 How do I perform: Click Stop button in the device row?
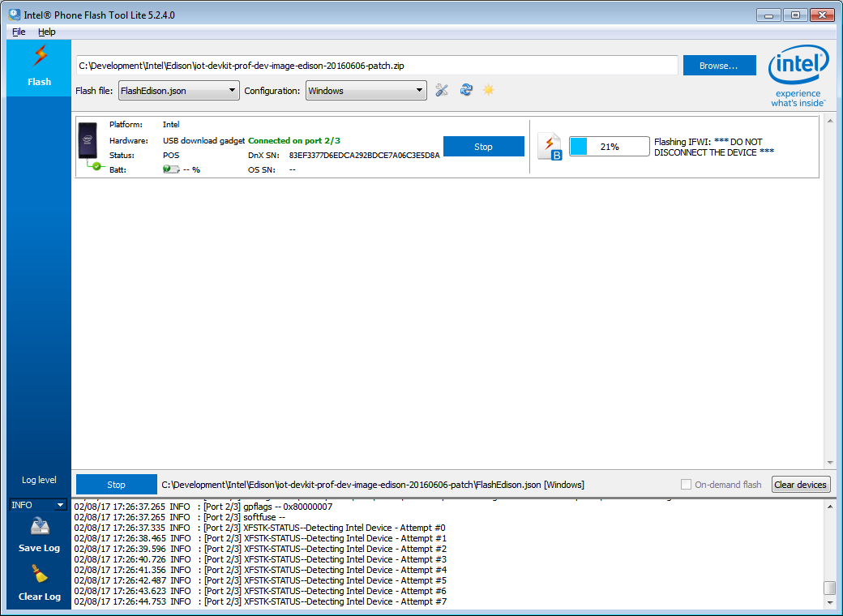click(x=483, y=147)
